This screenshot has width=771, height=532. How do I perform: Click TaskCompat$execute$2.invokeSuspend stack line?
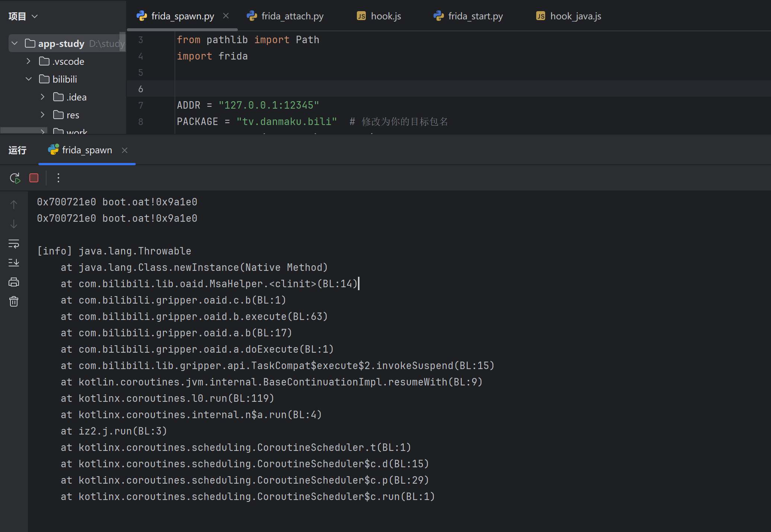pos(278,366)
